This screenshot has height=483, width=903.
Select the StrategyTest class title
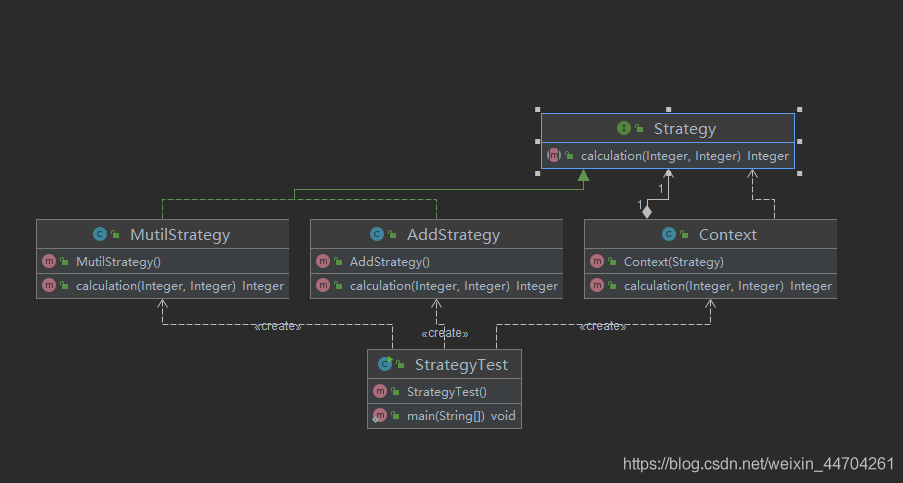point(461,365)
